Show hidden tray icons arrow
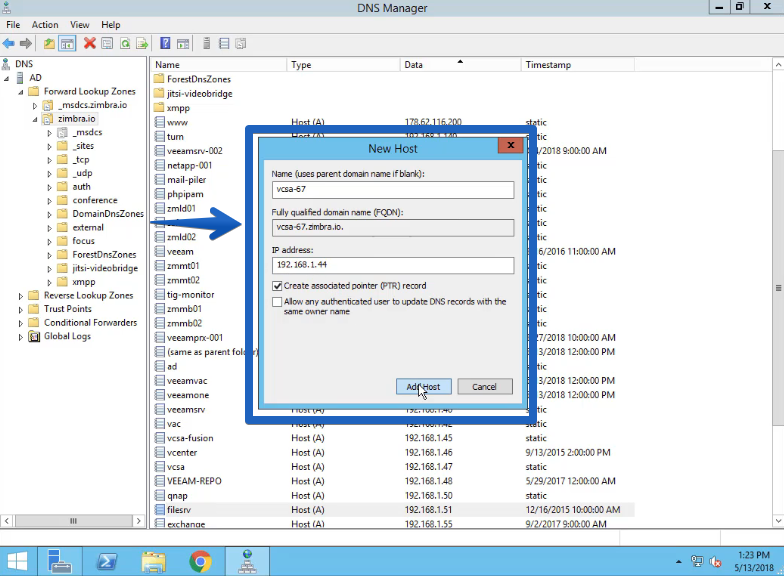784x576 pixels. tap(678, 562)
